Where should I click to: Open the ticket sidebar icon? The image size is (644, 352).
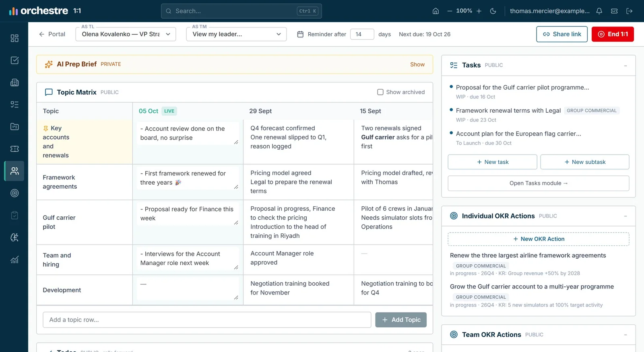coord(14,149)
